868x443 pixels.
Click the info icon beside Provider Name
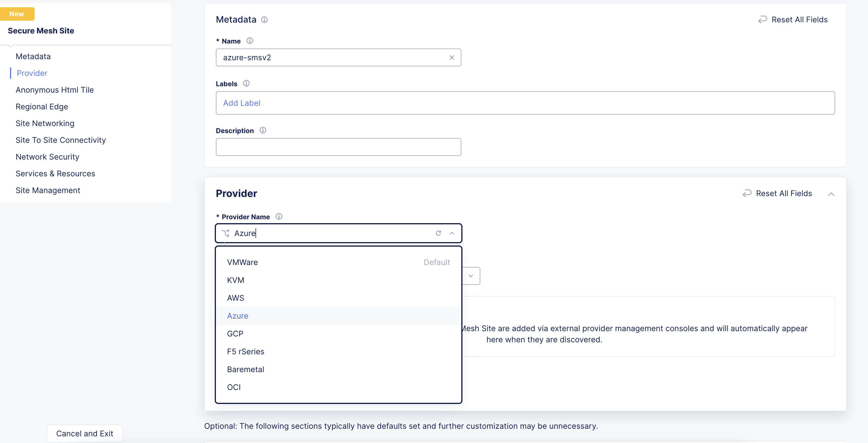[279, 216]
